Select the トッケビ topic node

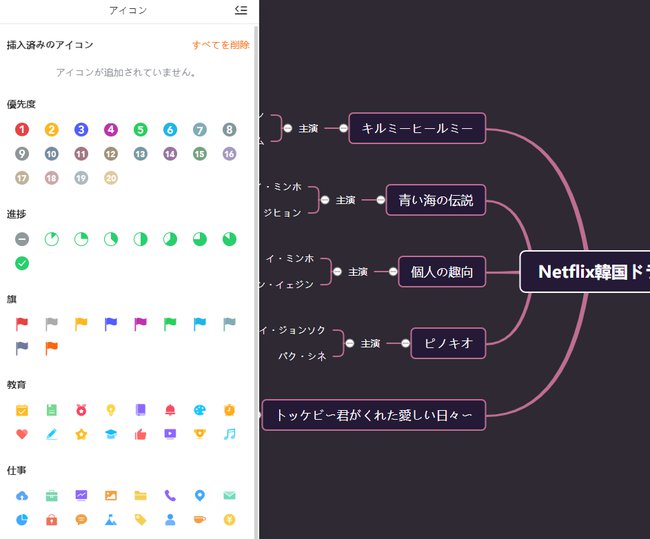point(374,415)
